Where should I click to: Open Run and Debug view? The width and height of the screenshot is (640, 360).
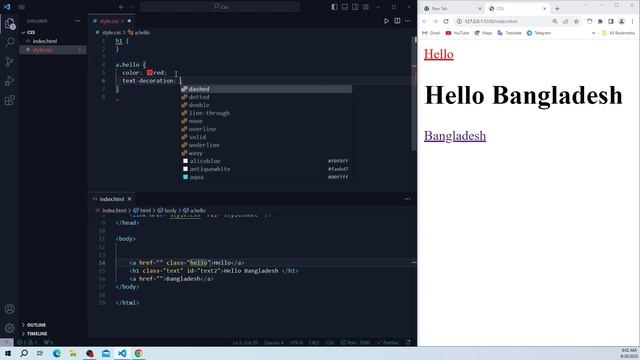point(10,81)
